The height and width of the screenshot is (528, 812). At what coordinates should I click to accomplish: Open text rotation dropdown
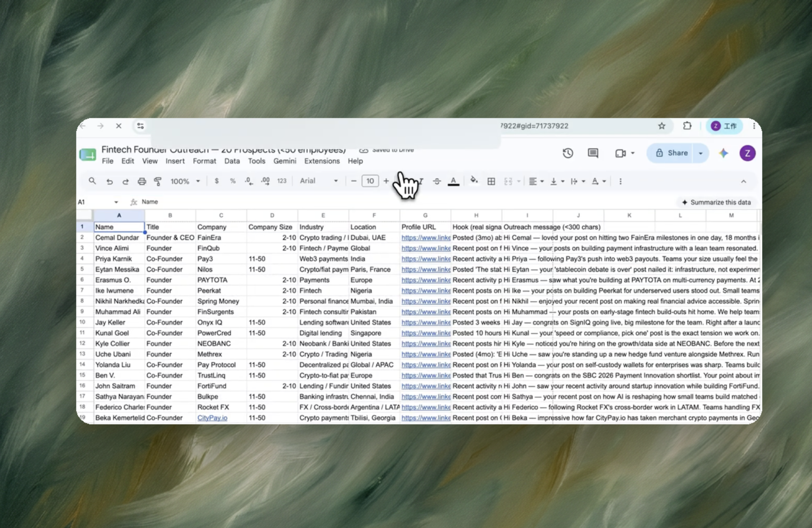pyautogui.click(x=598, y=181)
